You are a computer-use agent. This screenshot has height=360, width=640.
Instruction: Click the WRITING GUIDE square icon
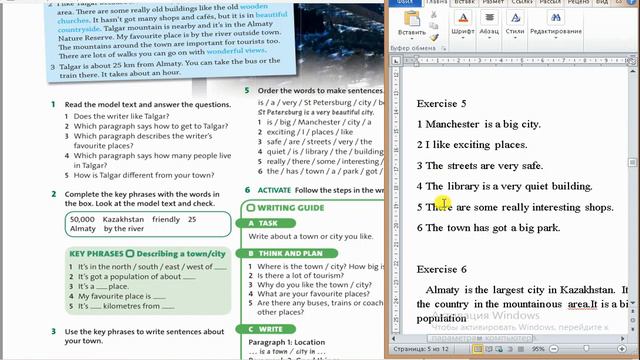[x=251, y=208]
